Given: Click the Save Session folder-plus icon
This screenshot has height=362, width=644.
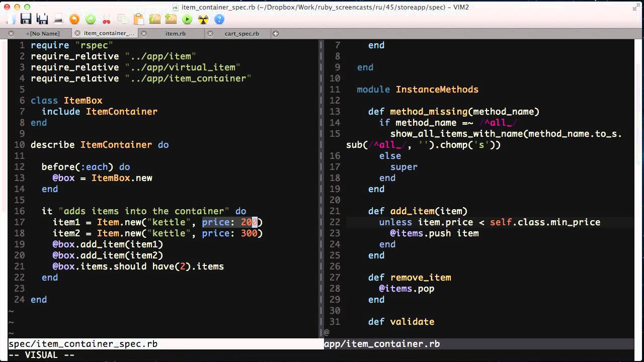Looking at the screenshot, I should coord(171,19).
